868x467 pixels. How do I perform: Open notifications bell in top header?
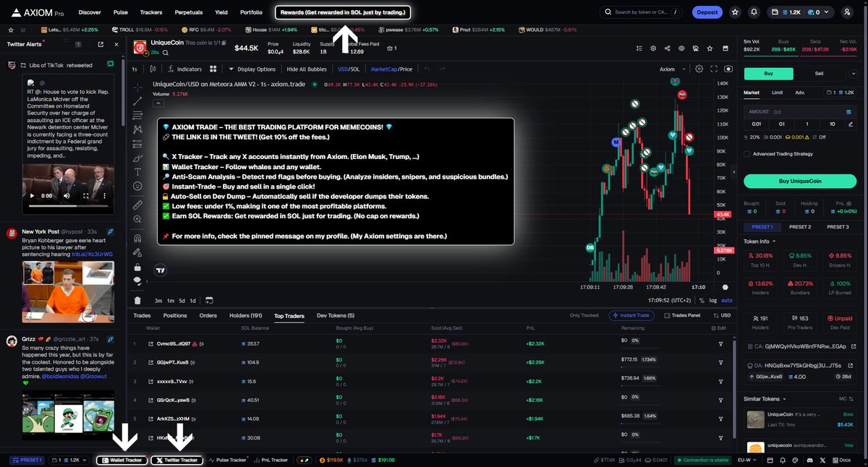pos(754,12)
